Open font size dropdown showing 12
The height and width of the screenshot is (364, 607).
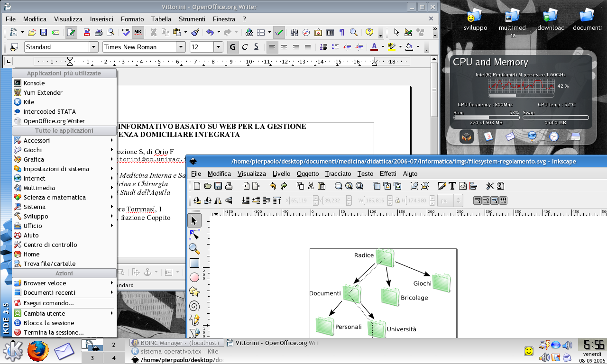pos(218,47)
